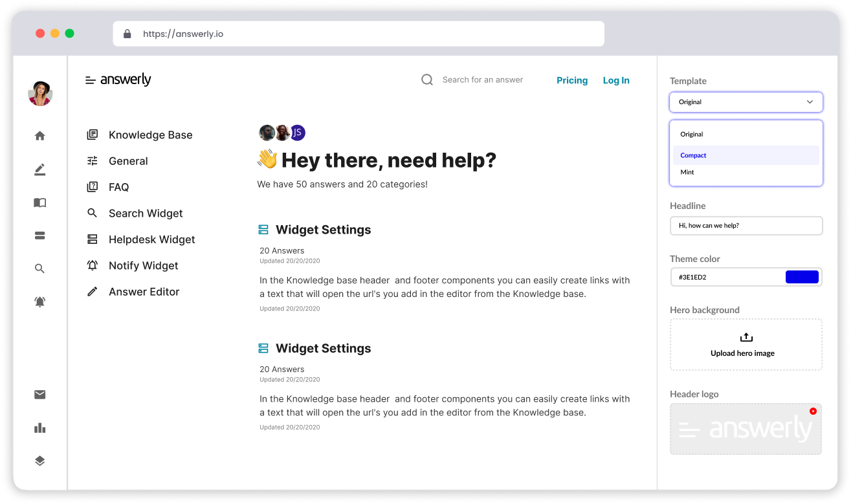Click Upload hero image button
This screenshot has width=851, height=504.
tap(746, 345)
